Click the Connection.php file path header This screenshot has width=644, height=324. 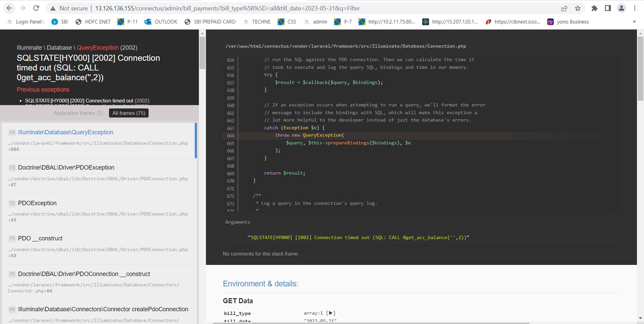pos(345,46)
